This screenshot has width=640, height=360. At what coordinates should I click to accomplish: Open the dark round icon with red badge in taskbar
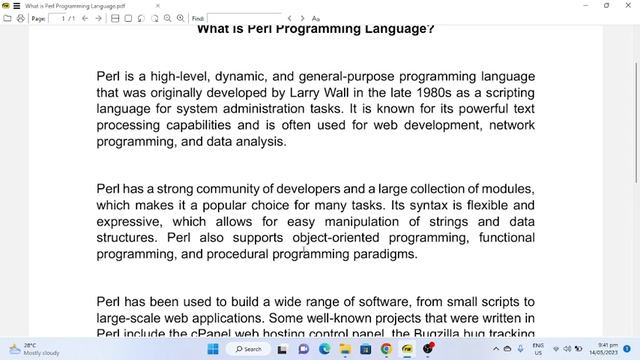pyautogui.click(x=428, y=348)
